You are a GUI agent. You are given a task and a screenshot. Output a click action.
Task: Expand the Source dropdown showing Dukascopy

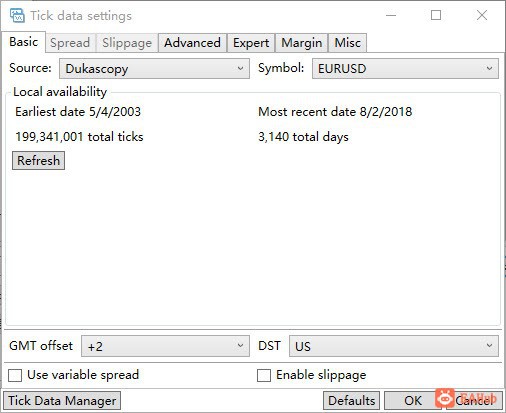click(x=154, y=69)
